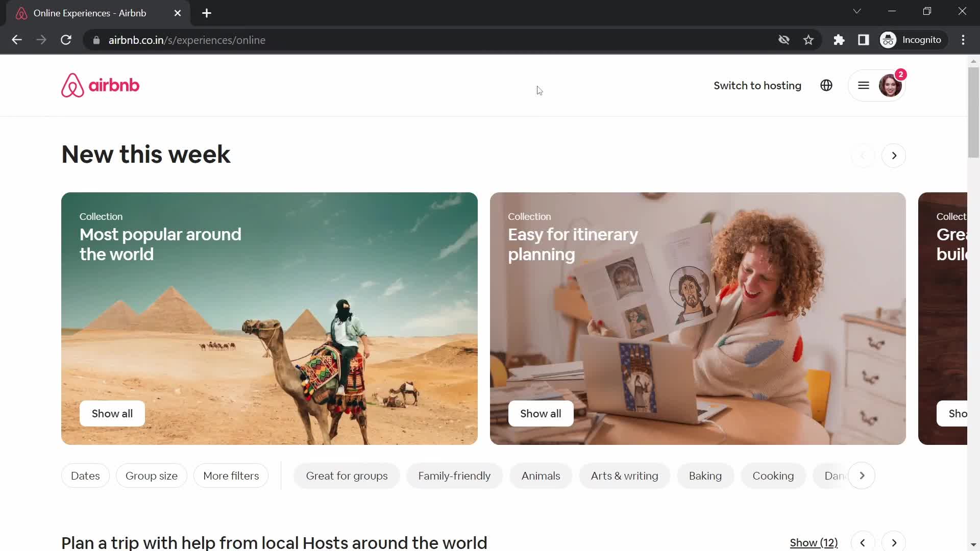The width and height of the screenshot is (980, 551).
Task: Click the Animals category filter tag
Action: (541, 475)
